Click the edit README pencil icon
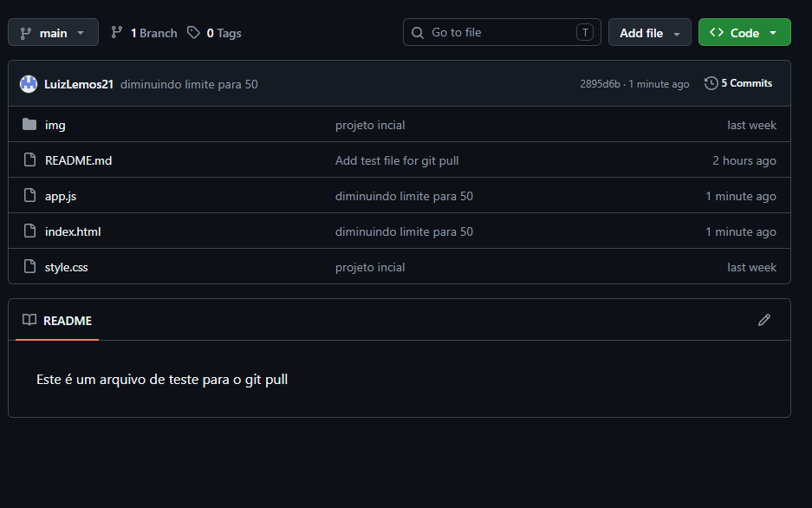Image resolution: width=812 pixels, height=508 pixels. [x=763, y=320]
